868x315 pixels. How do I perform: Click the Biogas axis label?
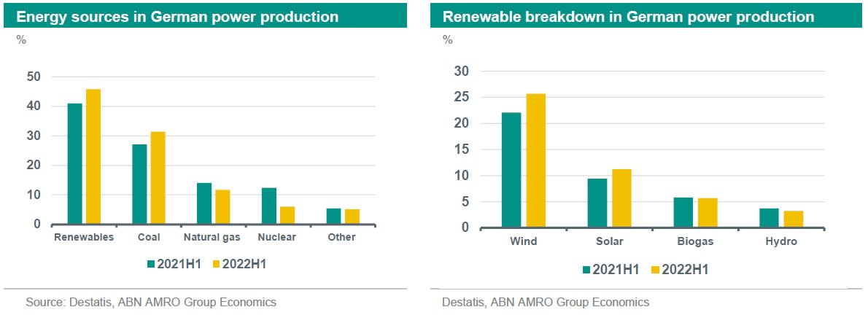(x=695, y=242)
